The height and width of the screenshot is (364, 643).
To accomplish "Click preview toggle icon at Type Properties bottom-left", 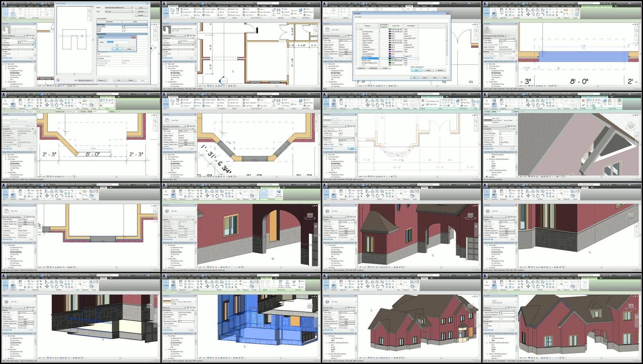I will [x=58, y=80].
